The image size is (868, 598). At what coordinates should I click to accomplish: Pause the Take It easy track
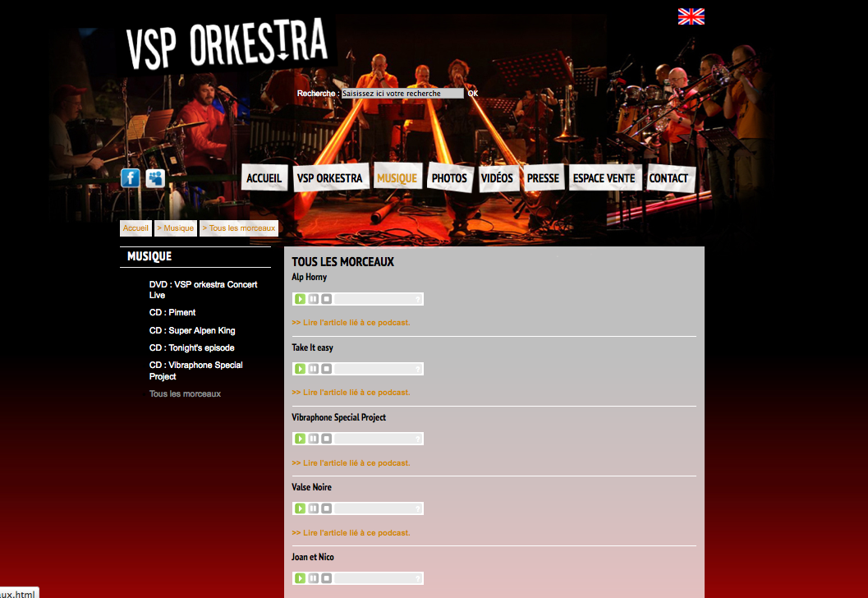314,369
